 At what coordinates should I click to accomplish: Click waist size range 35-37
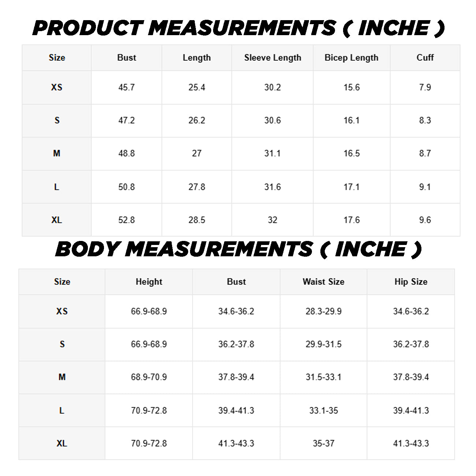pyautogui.click(x=323, y=443)
